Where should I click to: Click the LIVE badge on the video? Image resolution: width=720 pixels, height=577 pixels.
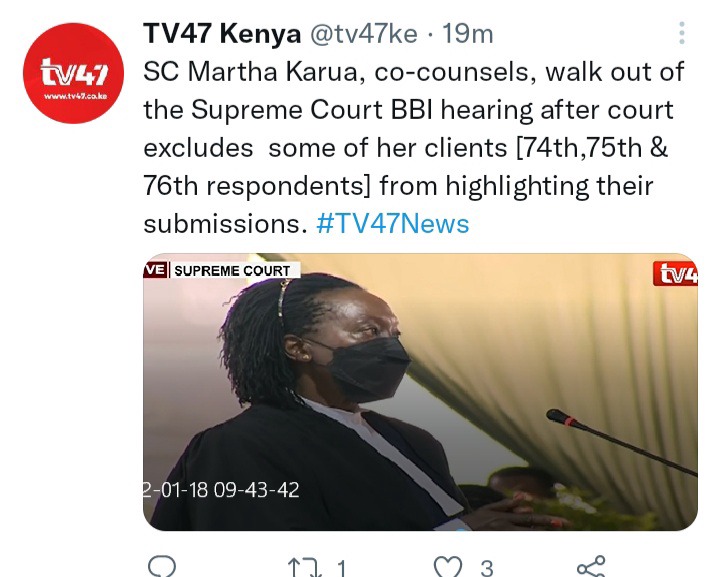pyautogui.click(x=155, y=270)
